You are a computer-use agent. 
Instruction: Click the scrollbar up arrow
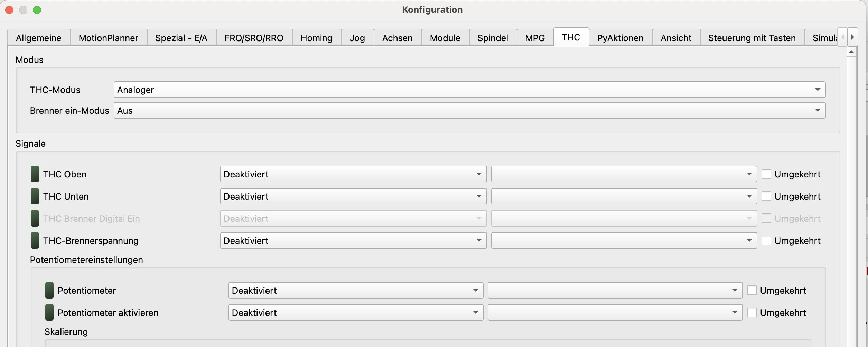pyautogui.click(x=851, y=52)
